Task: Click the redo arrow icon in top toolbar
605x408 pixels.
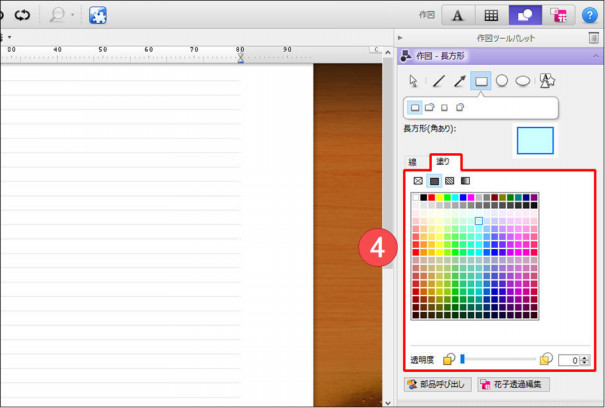Action: pos(22,15)
